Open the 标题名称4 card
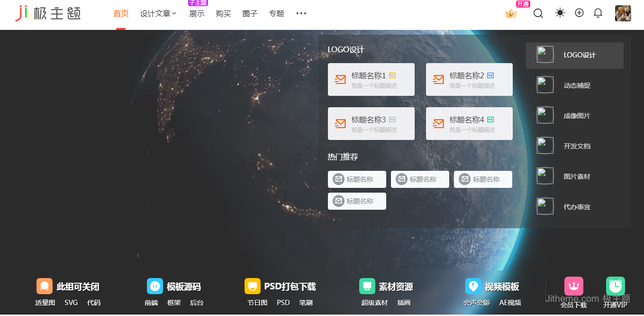Image resolution: width=644 pixels, height=316 pixels. (x=469, y=124)
